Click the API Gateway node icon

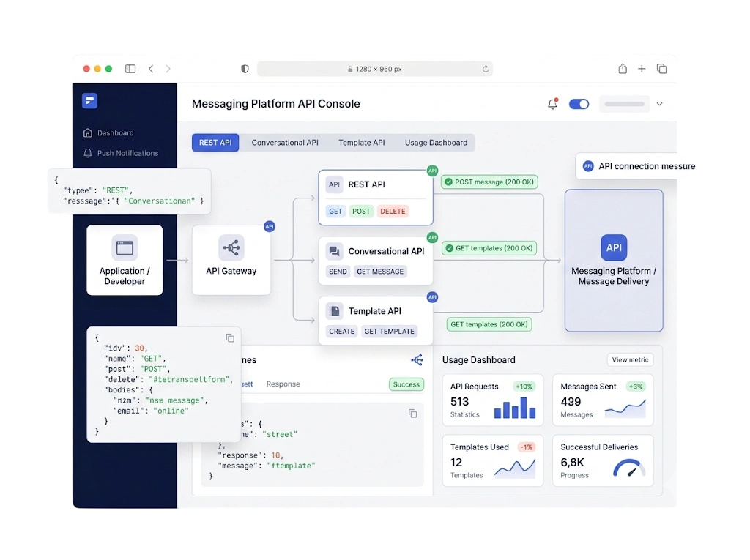tap(231, 247)
